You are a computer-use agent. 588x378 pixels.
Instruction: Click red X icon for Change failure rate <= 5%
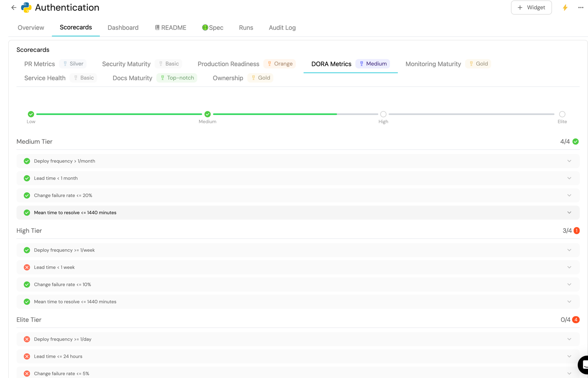pyautogui.click(x=27, y=374)
